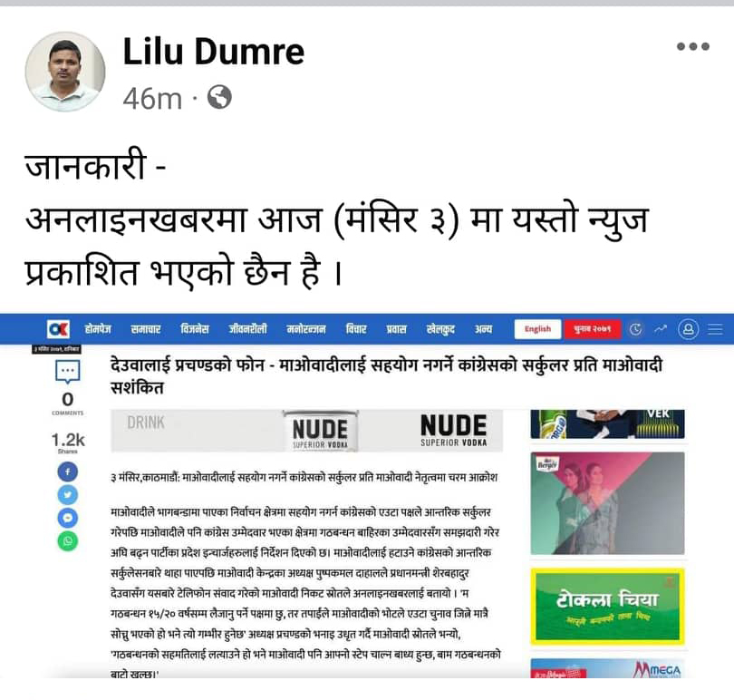Share article via Twitter icon

click(x=68, y=495)
